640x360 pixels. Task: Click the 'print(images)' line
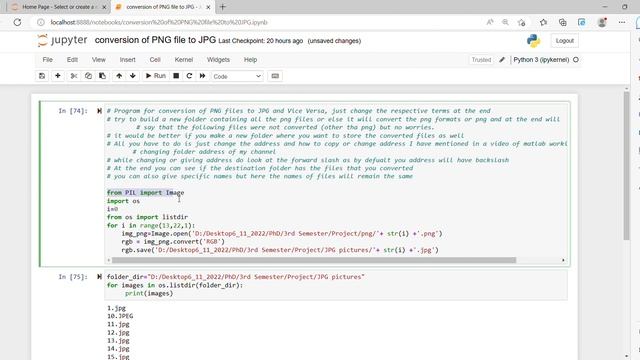point(149,293)
